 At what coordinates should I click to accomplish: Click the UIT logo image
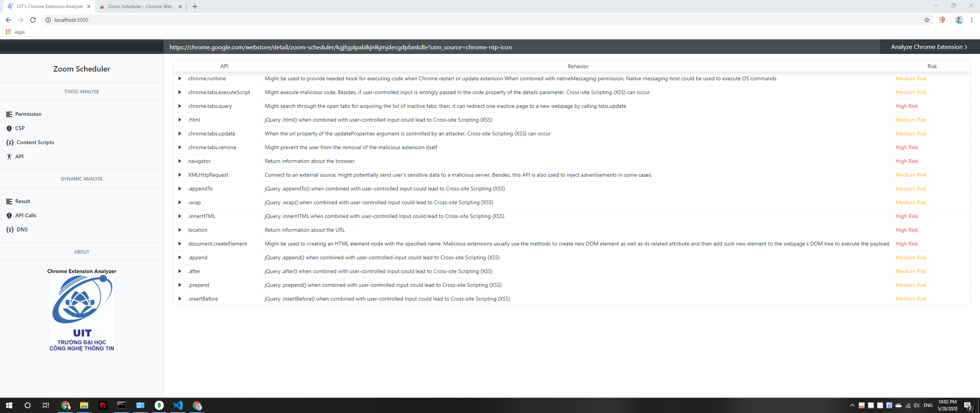click(x=82, y=313)
